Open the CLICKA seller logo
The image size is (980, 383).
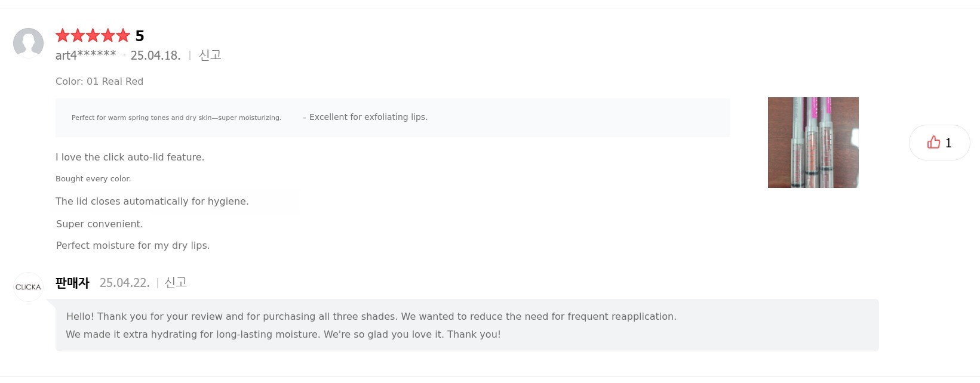click(x=28, y=287)
